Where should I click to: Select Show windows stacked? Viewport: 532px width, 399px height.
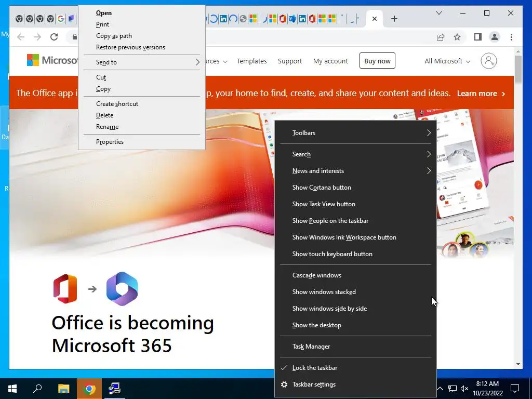pyautogui.click(x=355, y=292)
